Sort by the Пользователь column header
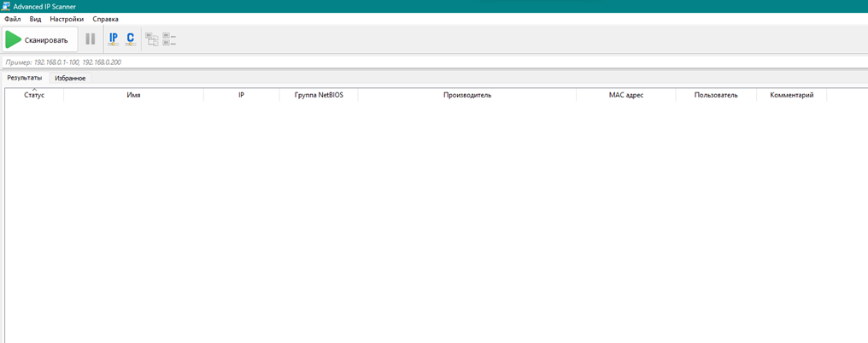The width and height of the screenshot is (868, 343). coord(716,95)
